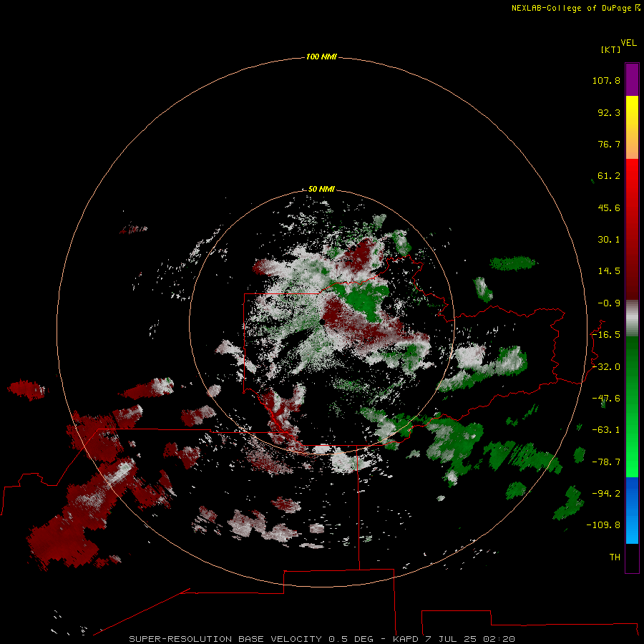The height and width of the screenshot is (644, 644).
Task: Click the 14.5 legend value
Action: pyautogui.click(x=609, y=271)
